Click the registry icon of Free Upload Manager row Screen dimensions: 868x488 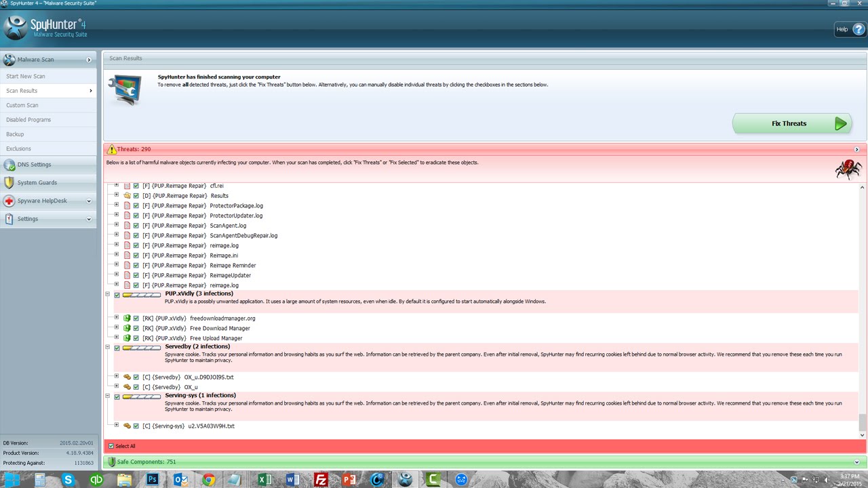point(127,338)
